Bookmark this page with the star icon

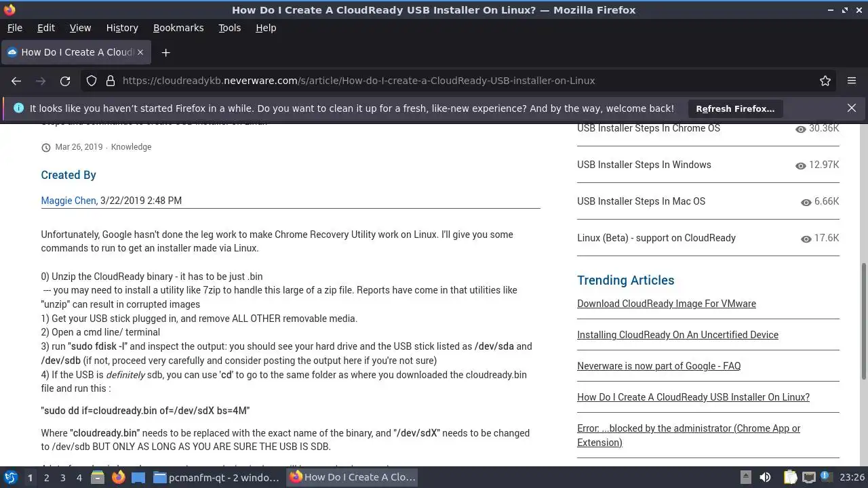coord(825,81)
